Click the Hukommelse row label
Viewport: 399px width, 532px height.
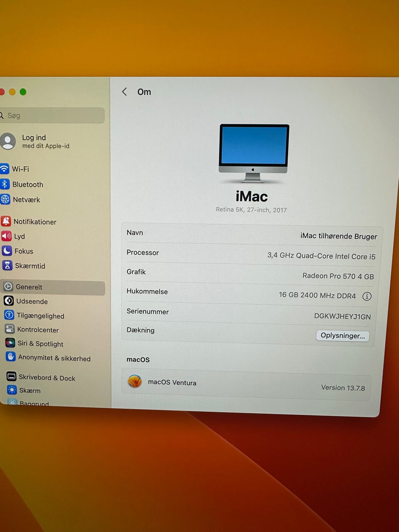[x=147, y=292]
